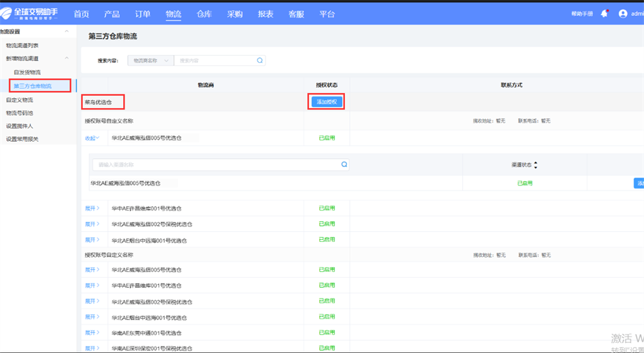Collapse row with the 收起 link

click(92, 138)
